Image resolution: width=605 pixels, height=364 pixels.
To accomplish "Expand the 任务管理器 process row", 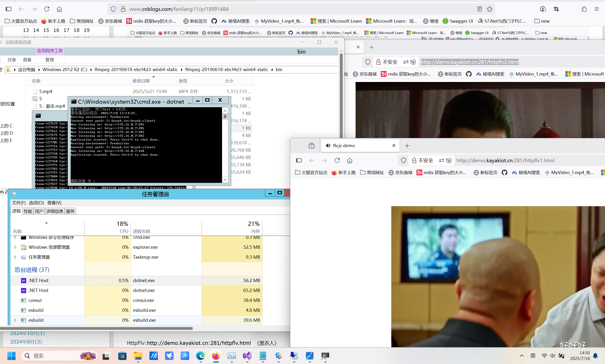I will 15,257.
